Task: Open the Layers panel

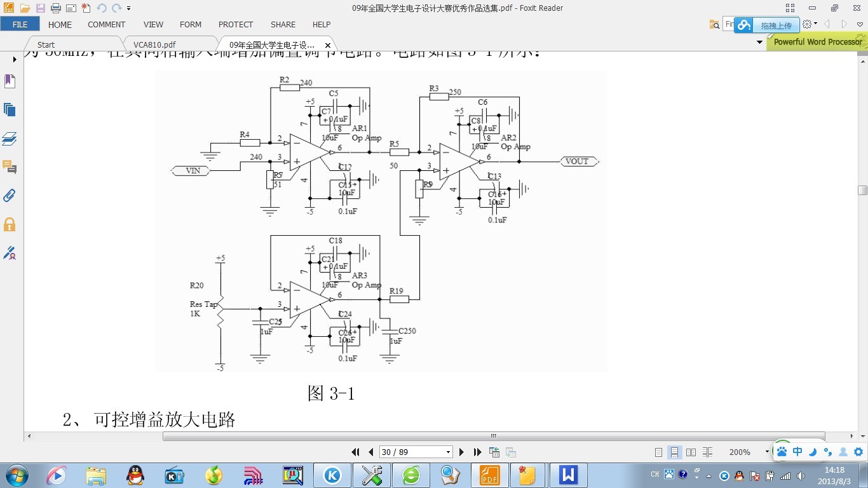Action: pos(10,139)
